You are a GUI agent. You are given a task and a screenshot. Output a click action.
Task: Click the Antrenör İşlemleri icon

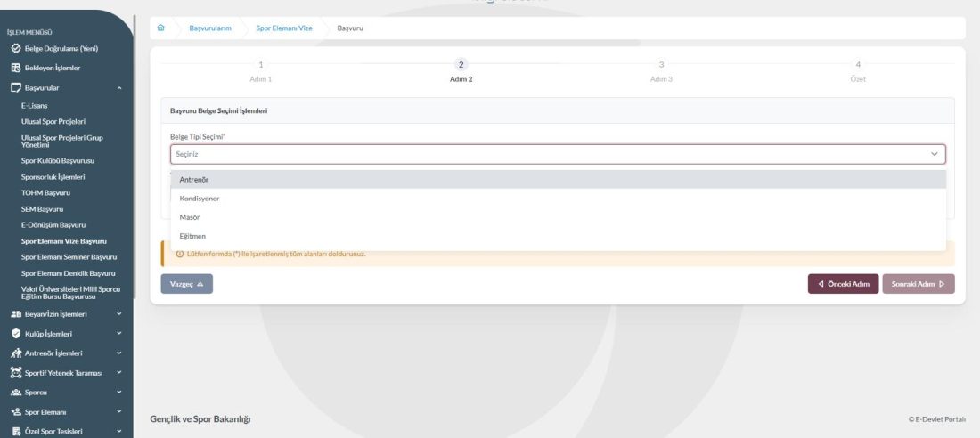point(15,353)
